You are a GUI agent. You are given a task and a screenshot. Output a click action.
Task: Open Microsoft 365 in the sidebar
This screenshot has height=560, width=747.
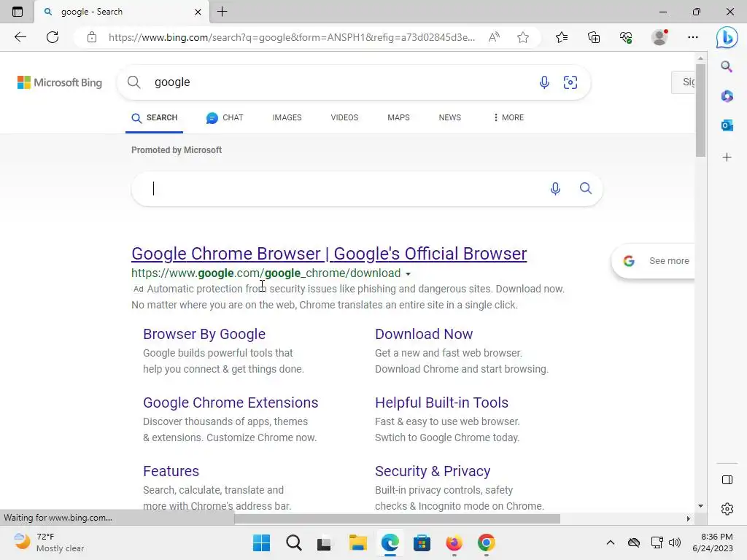pos(727,96)
